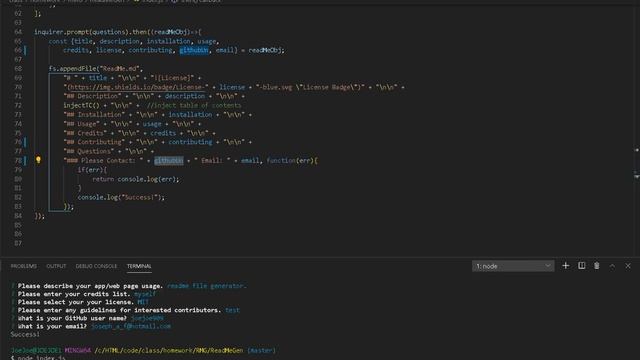Viewport: 640px width, 360px height.
Task: Kill the terminal with the trash icon
Action: pos(597,266)
